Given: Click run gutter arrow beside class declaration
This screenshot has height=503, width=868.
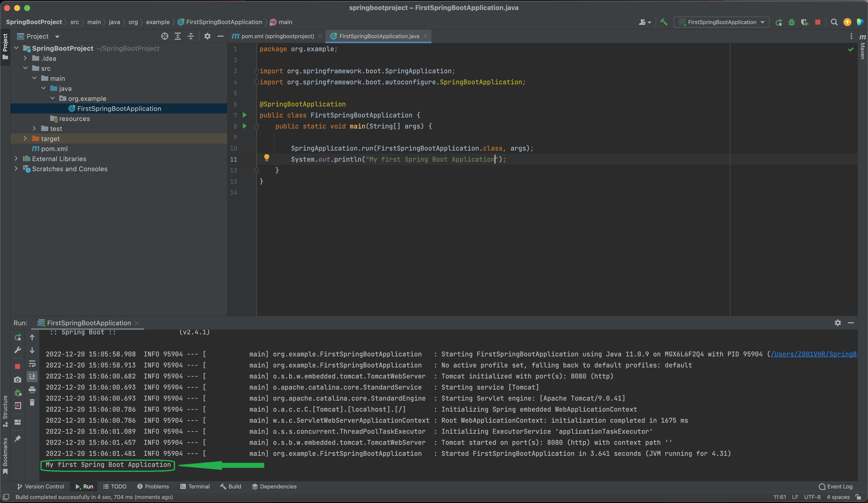Looking at the screenshot, I should click(x=245, y=115).
